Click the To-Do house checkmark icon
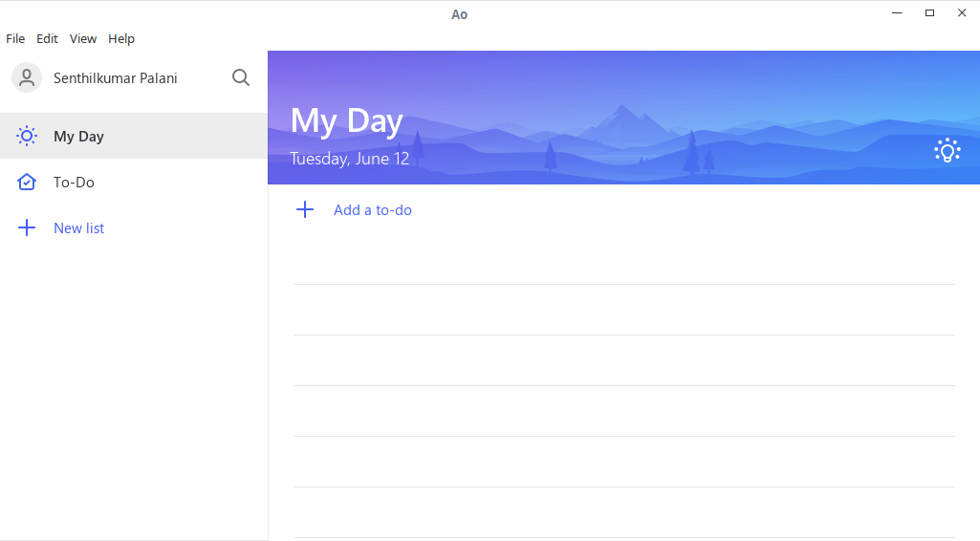This screenshot has height=541, width=980. (27, 182)
